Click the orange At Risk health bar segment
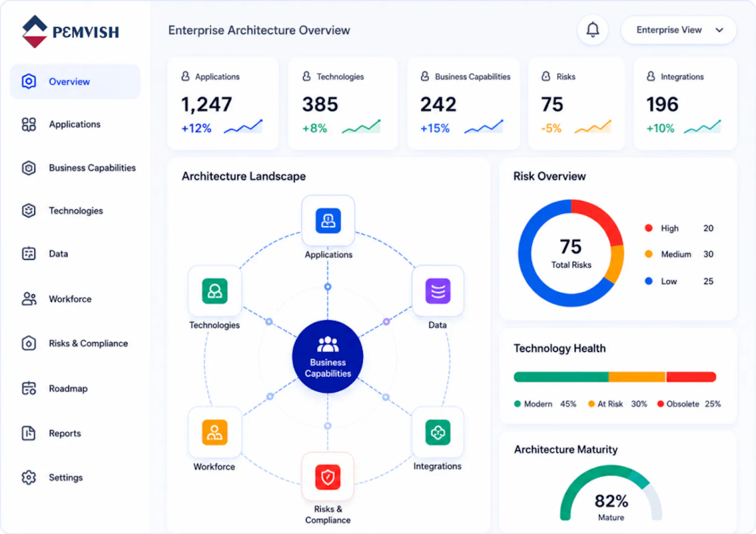This screenshot has width=756, height=534. pyautogui.click(x=637, y=377)
